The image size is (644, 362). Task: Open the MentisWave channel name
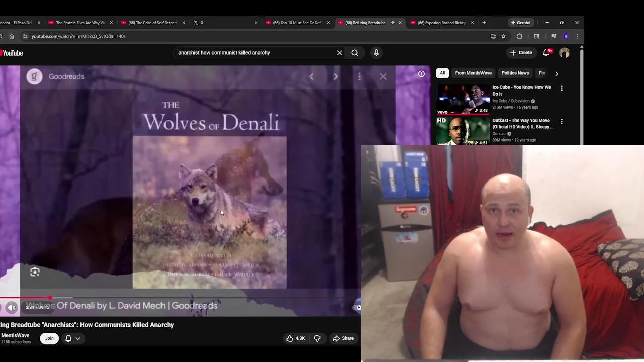[15, 335]
